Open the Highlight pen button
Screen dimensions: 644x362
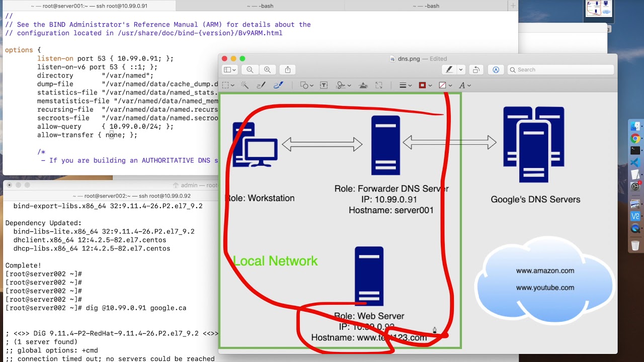pyautogui.click(x=449, y=70)
